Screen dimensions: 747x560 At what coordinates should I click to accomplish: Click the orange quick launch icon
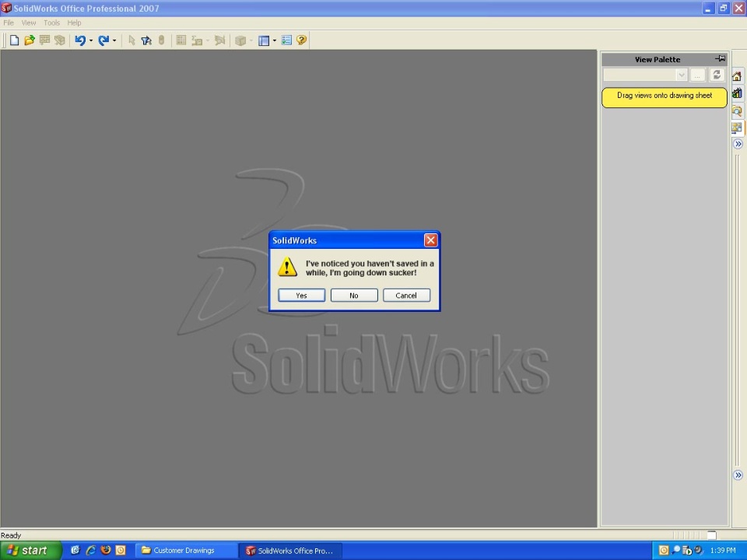coord(121,551)
